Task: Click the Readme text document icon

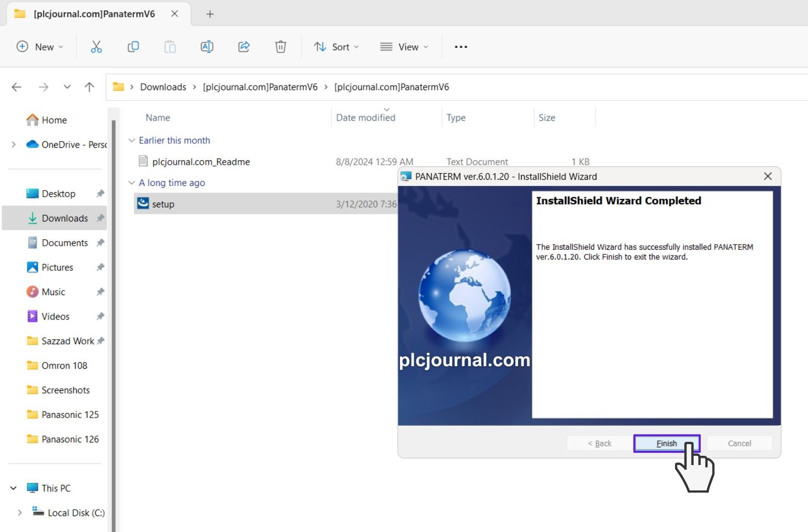Action: click(143, 161)
